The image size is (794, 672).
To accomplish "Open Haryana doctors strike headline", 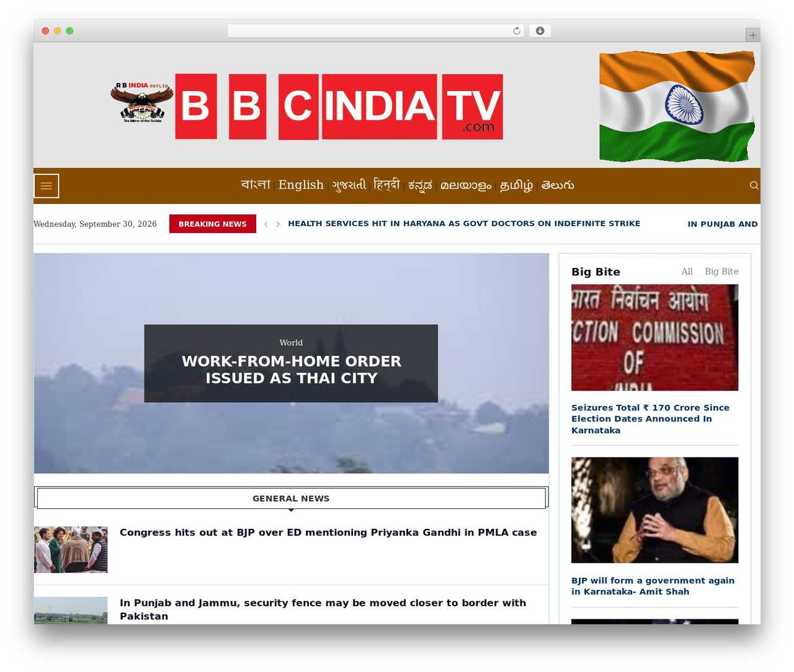I will [x=464, y=224].
